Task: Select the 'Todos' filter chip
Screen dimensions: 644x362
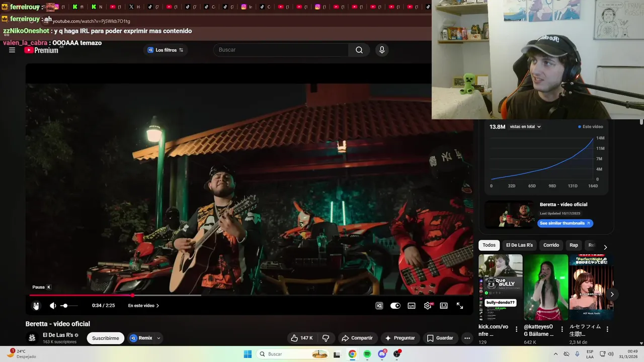Action: [x=489, y=245]
